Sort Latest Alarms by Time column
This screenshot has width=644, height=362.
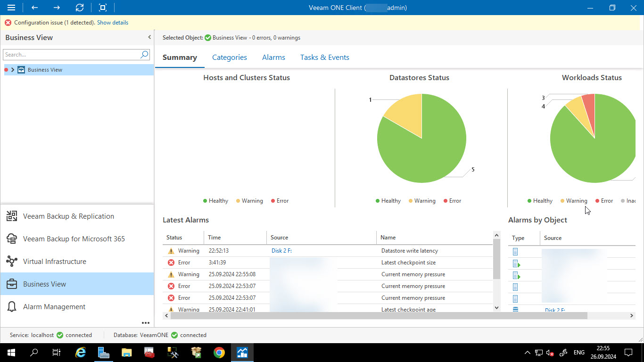click(x=235, y=238)
